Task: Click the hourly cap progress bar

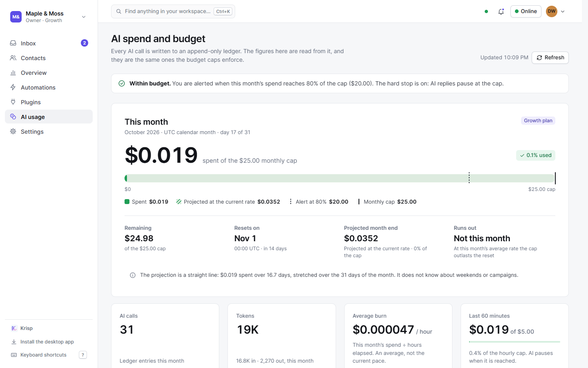Action: (514, 342)
